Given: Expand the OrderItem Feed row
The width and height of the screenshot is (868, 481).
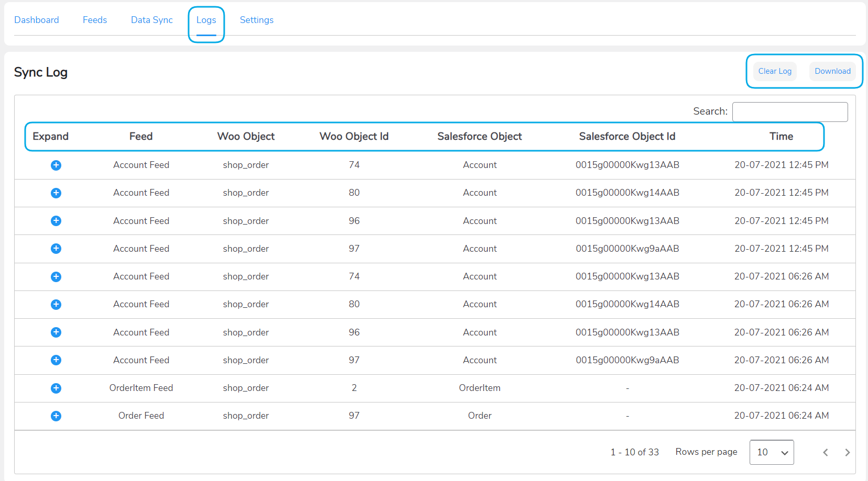Looking at the screenshot, I should [56, 388].
